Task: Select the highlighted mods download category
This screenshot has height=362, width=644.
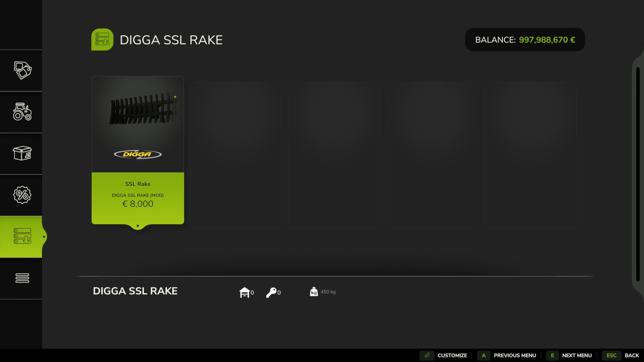Action: pos(21,237)
